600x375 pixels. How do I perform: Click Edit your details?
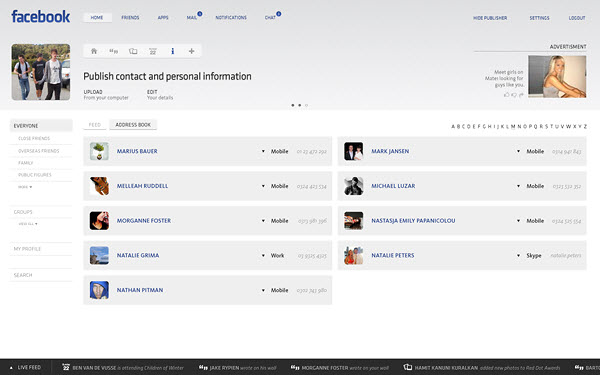pyautogui.click(x=160, y=95)
